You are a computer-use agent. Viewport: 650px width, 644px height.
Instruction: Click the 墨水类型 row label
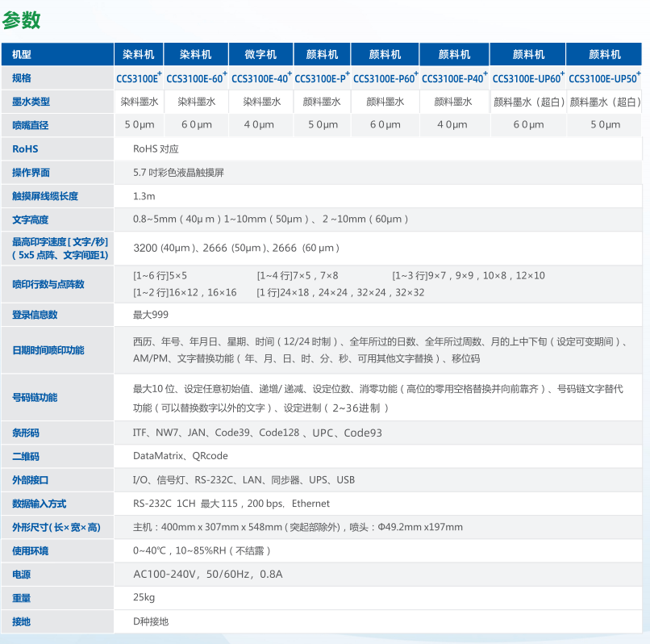point(31,102)
